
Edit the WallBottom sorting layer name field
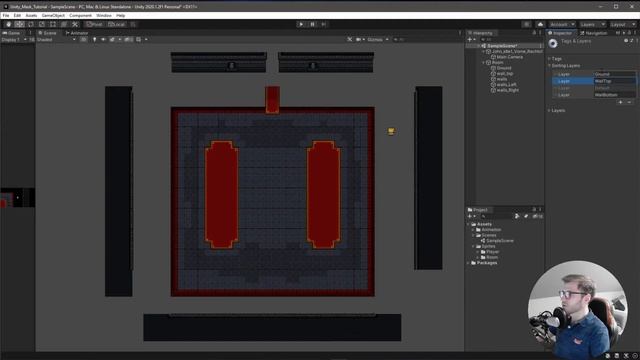coord(614,95)
